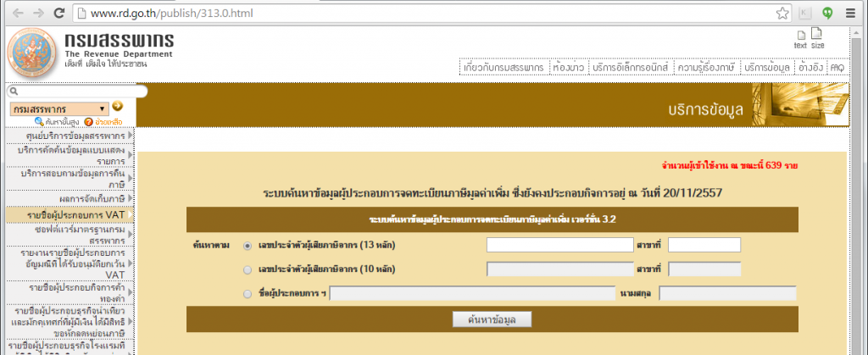Open the กรมสรรพากร dropdown in sidebar
868x355 pixels.
pos(58,108)
